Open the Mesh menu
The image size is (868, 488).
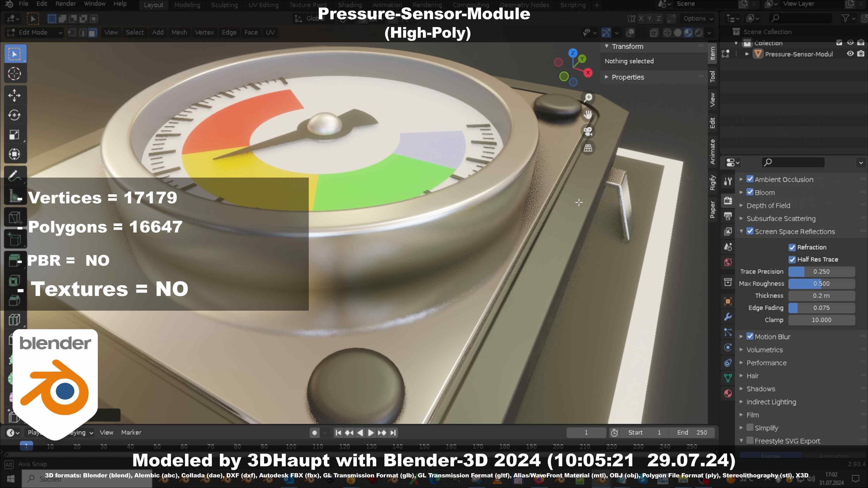179,33
